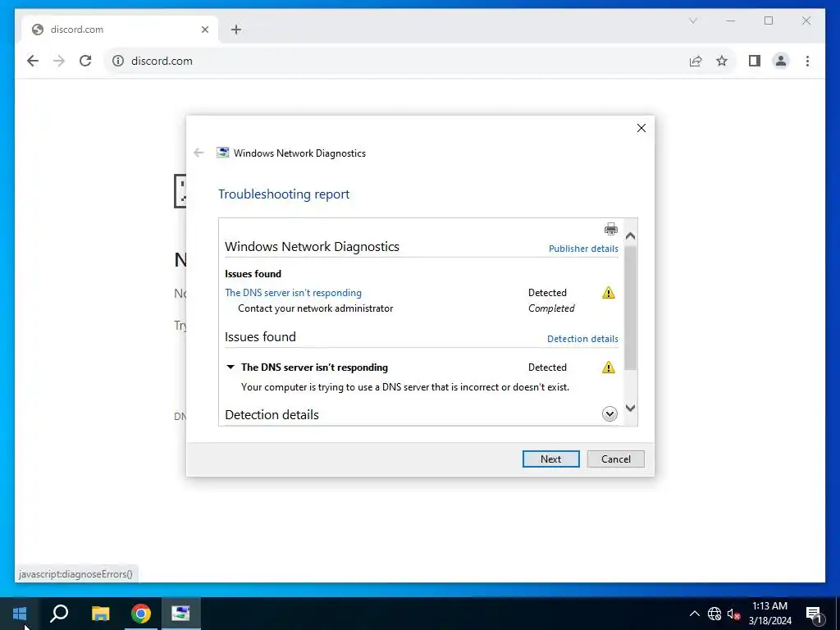Reload the discord.com page
This screenshot has height=630, width=840.
coord(85,61)
